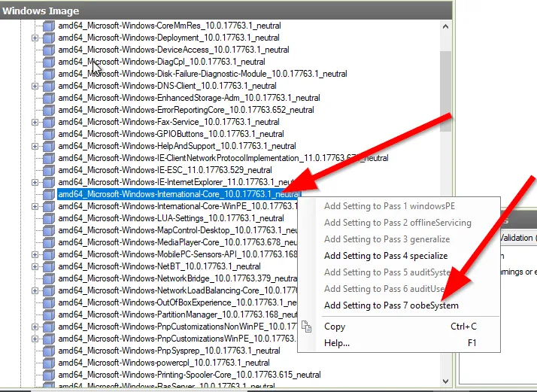Click the Windows Image pane header
537x392 pixels.
click(226, 11)
